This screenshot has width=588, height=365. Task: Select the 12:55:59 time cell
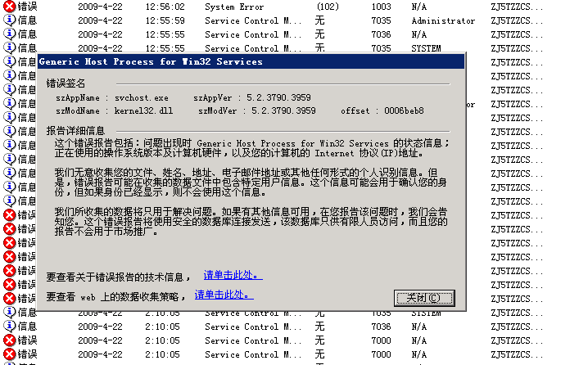pyautogui.click(x=165, y=20)
